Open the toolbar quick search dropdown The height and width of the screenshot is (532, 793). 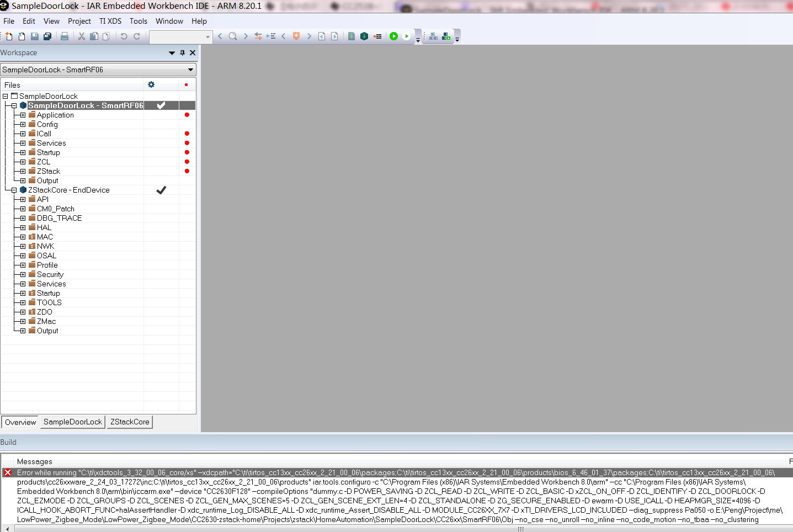click(x=208, y=37)
